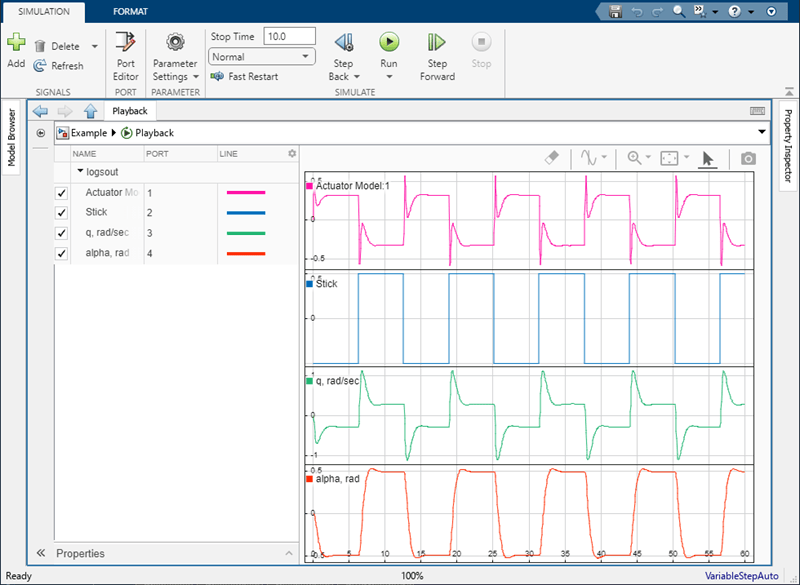Switch to the FORMAT ribbon tab
Viewport: 800px width, 585px height.
tap(130, 11)
